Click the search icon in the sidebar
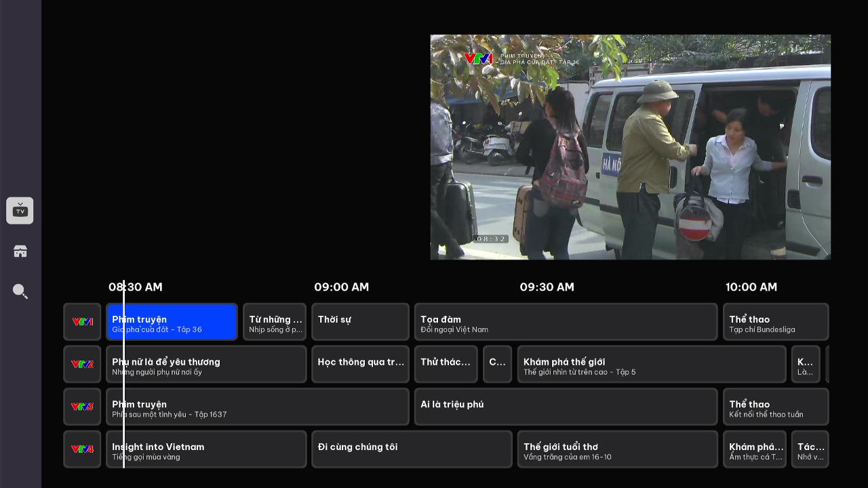 click(x=20, y=291)
